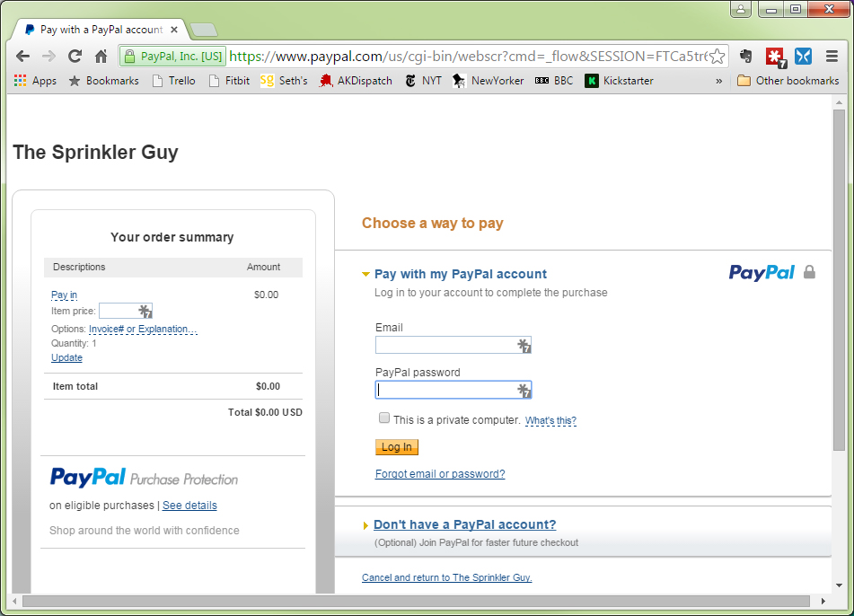Click inside the Email input field
The width and height of the screenshot is (854, 616).
(440, 345)
